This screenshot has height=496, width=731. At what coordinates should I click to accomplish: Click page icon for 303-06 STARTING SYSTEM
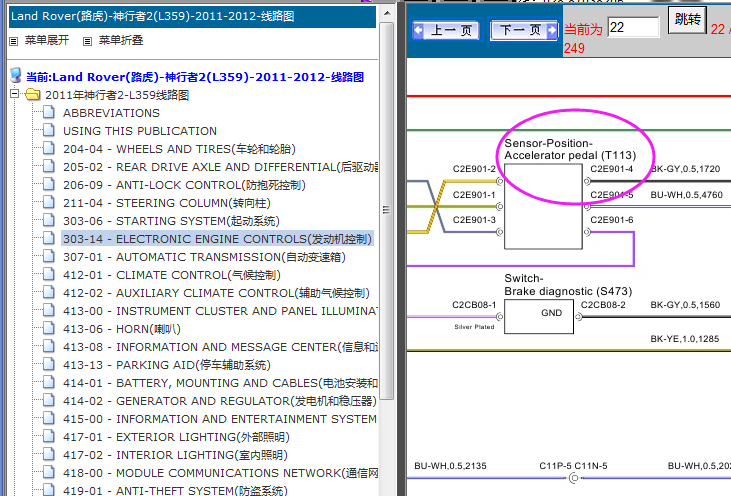[48, 220]
